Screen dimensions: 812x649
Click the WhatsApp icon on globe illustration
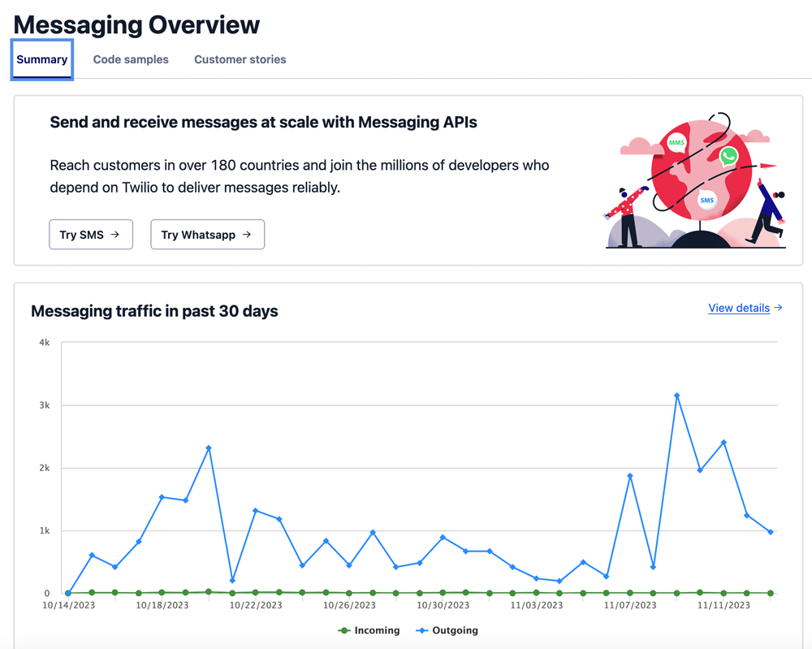tap(728, 156)
